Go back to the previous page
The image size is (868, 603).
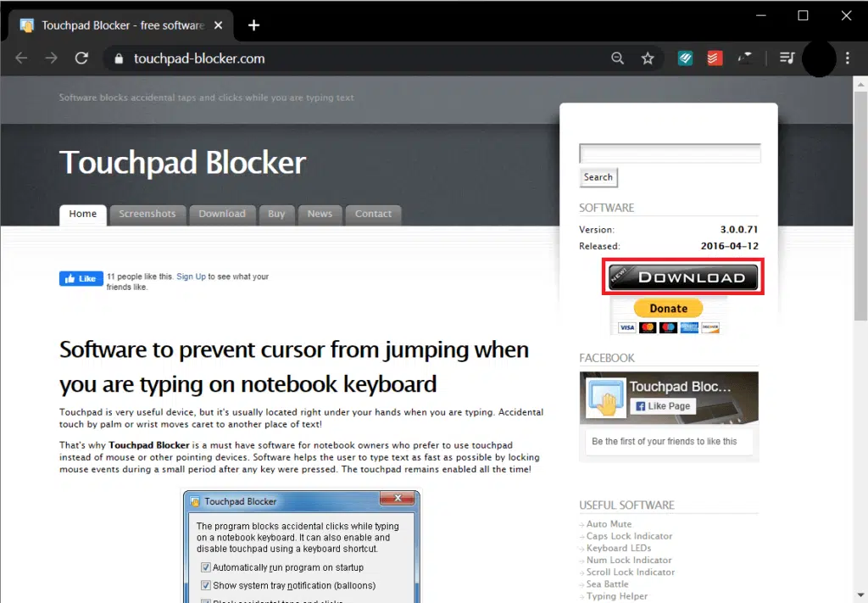pos(21,59)
